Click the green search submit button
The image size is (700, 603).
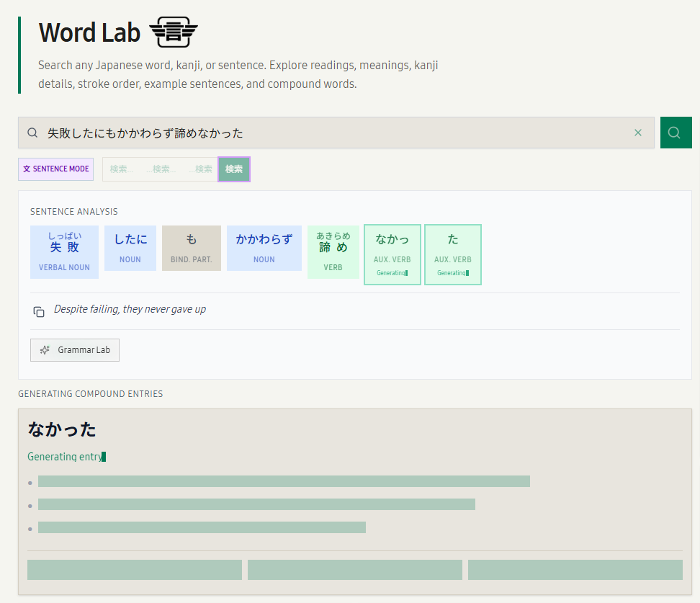coord(676,133)
